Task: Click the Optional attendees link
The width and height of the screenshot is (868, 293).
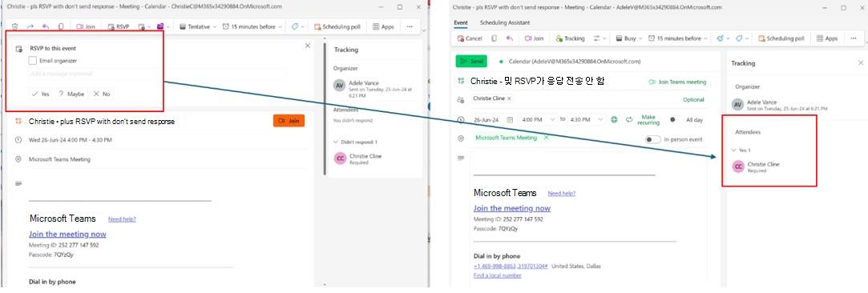Action: 693,100
